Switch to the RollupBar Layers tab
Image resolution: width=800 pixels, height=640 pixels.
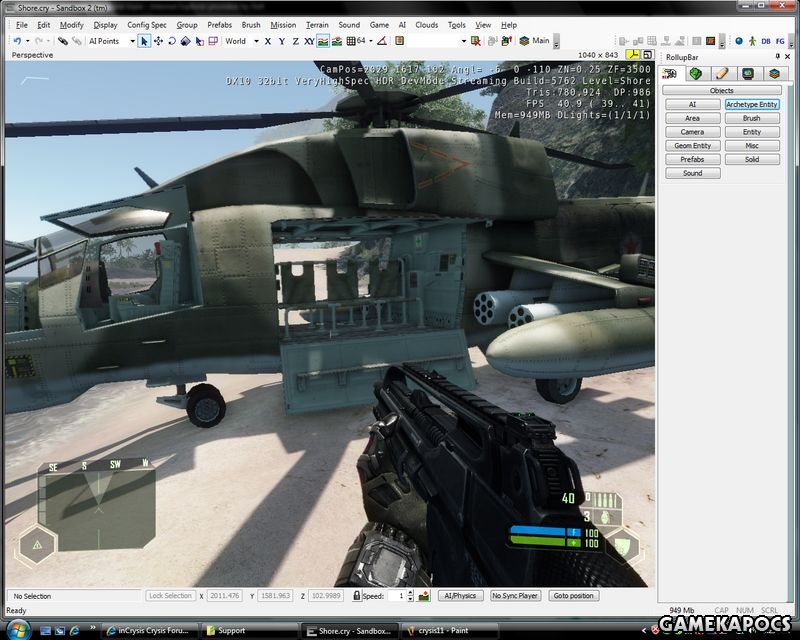(x=774, y=74)
